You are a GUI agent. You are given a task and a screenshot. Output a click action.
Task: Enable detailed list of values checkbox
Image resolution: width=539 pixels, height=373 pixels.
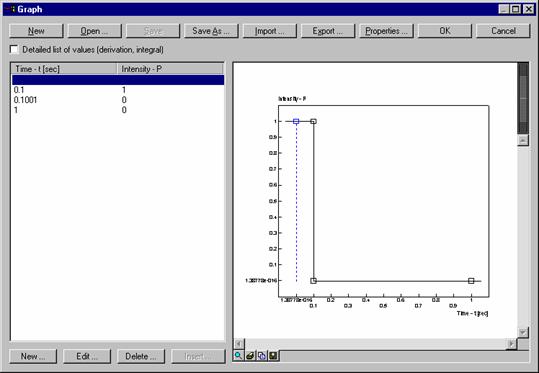(x=14, y=50)
